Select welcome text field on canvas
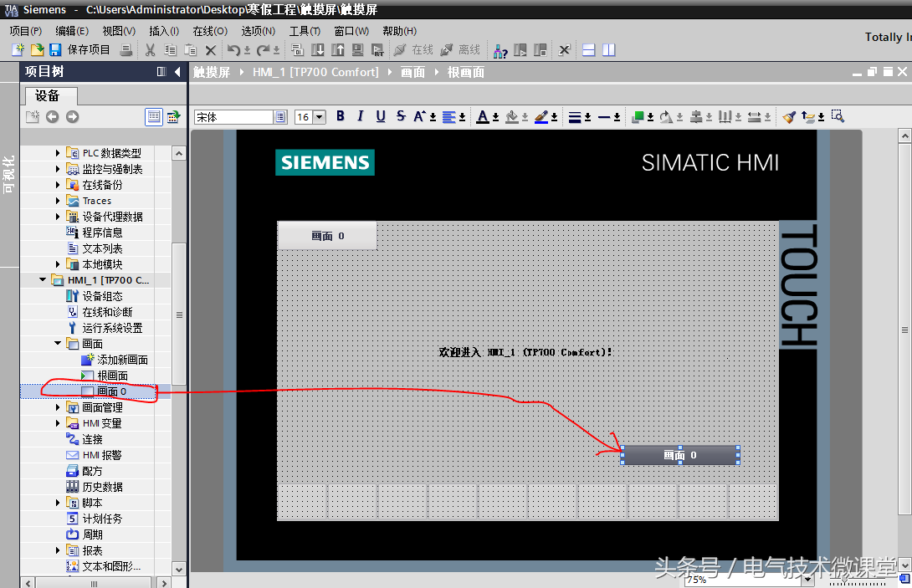This screenshot has height=588, width=912. point(525,352)
